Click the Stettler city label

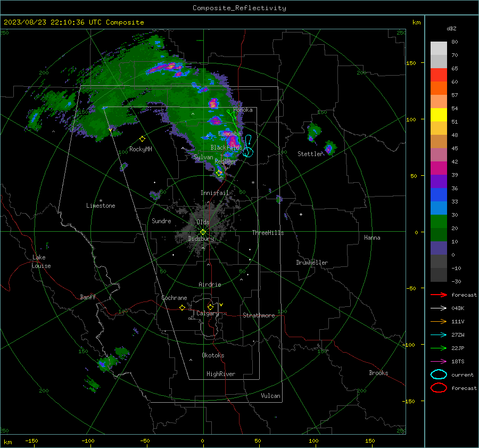(310, 154)
